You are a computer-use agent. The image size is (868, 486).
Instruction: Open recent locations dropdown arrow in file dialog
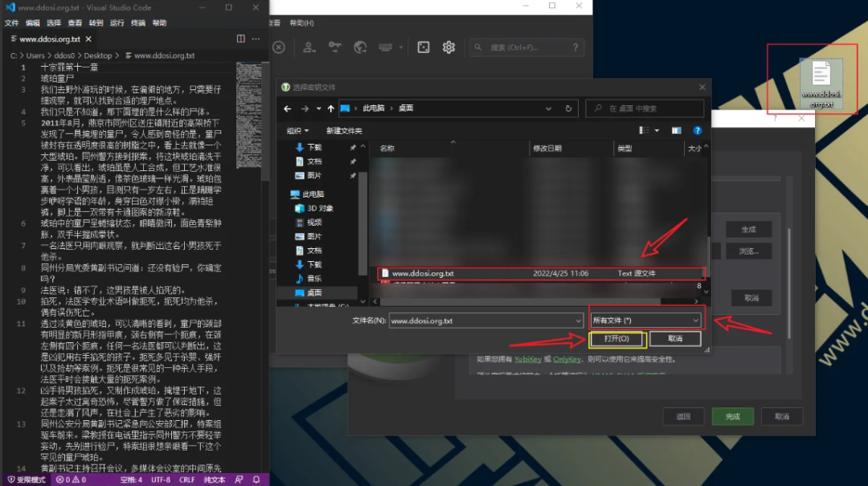(318, 108)
